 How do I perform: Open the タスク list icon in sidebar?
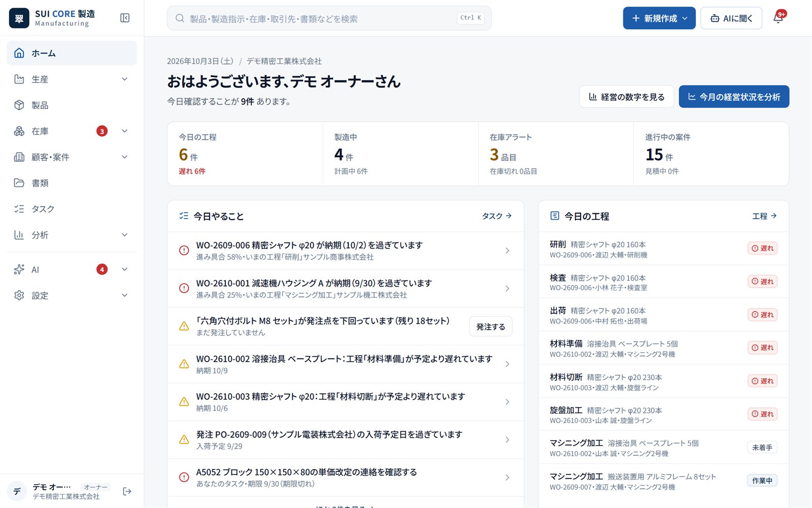[19, 209]
